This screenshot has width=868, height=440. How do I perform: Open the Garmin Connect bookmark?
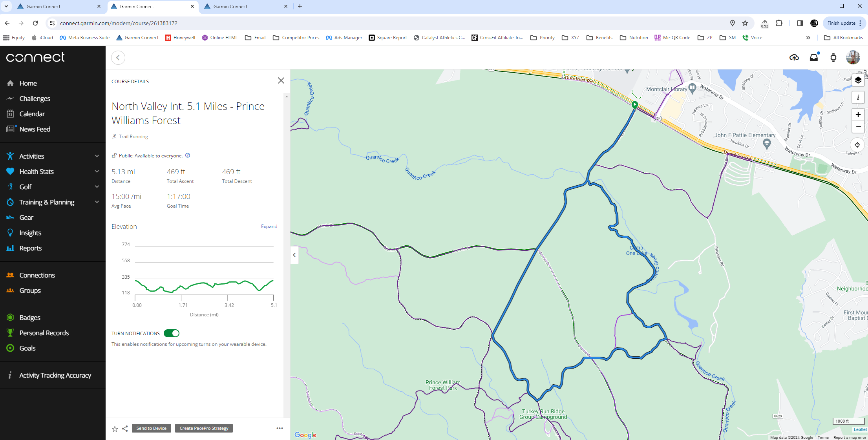click(x=137, y=38)
